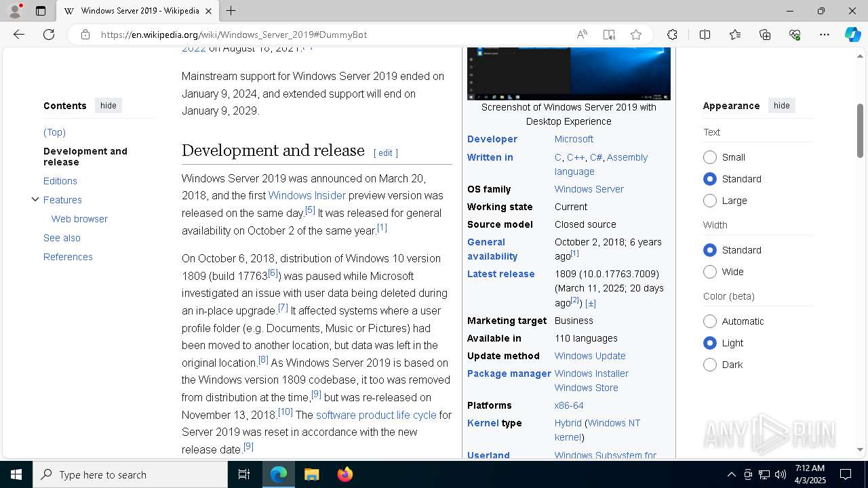This screenshot has width=868, height=488.
Task: Reload the page with refresh icon
Action: (x=49, y=35)
